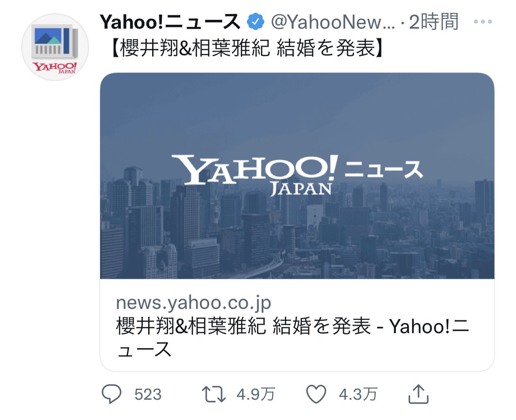Click the @YahooNew... handle
This screenshot has height=420, width=516.
click(x=333, y=22)
